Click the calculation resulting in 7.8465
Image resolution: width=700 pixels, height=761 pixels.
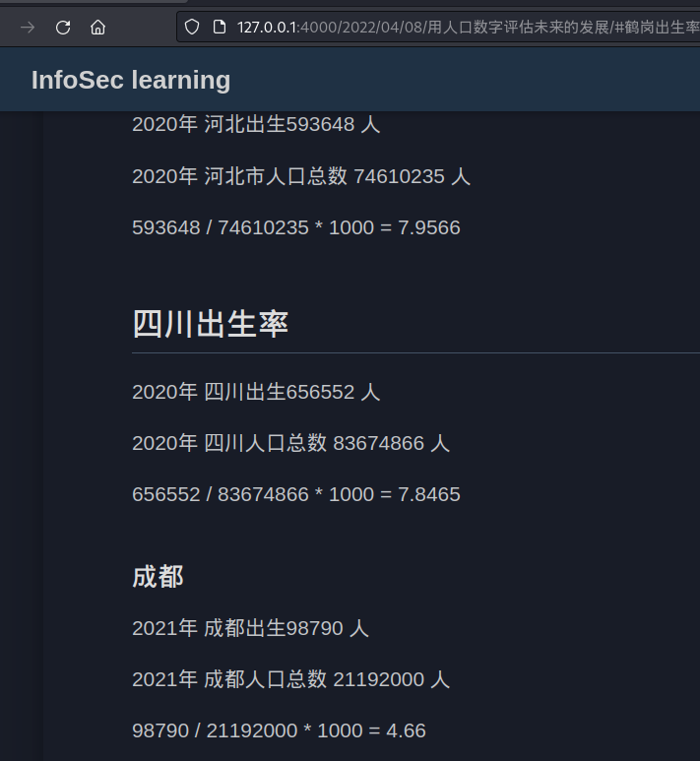[295, 494]
